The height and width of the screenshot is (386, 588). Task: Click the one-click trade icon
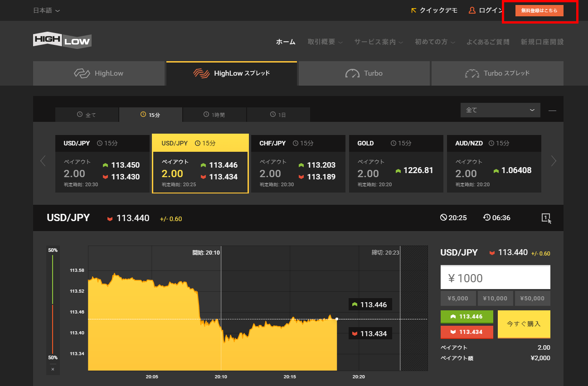pyautogui.click(x=547, y=218)
